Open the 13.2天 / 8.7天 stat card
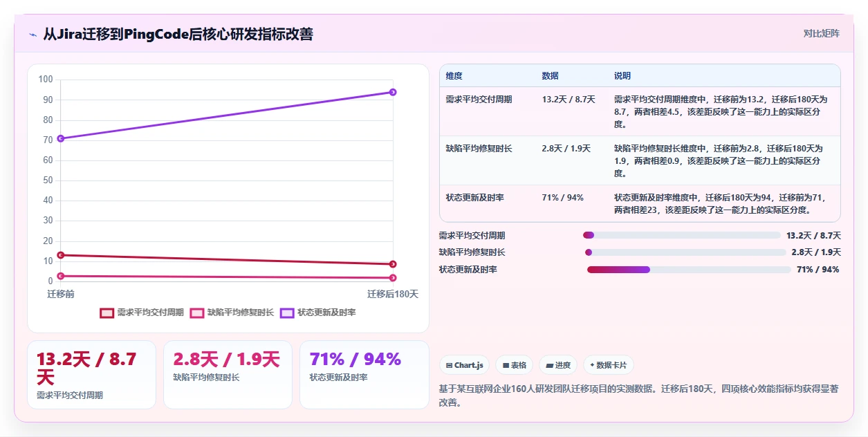 [x=91, y=375]
